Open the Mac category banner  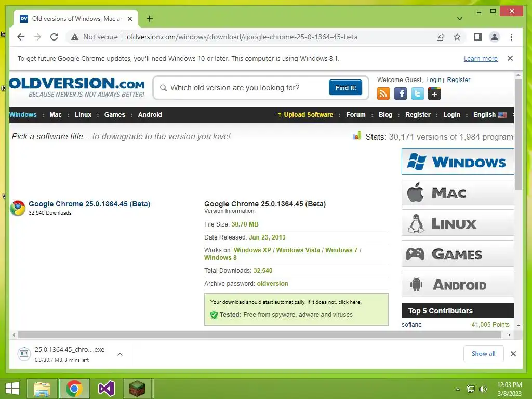pyautogui.click(x=458, y=192)
